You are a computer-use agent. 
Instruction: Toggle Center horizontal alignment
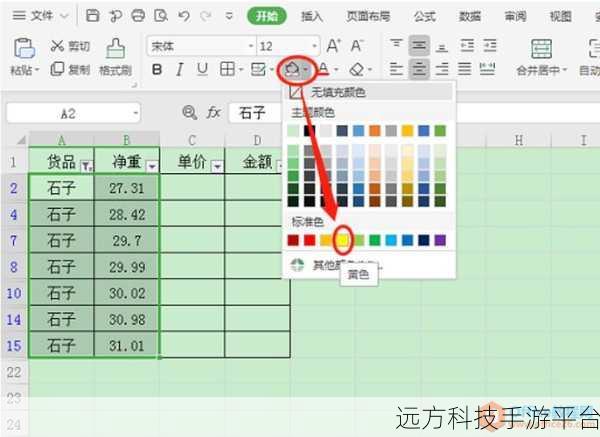click(x=419, y=69)
